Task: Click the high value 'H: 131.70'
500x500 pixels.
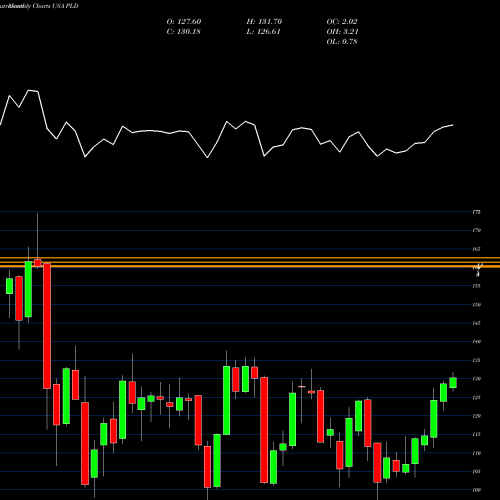Action: 264,22
